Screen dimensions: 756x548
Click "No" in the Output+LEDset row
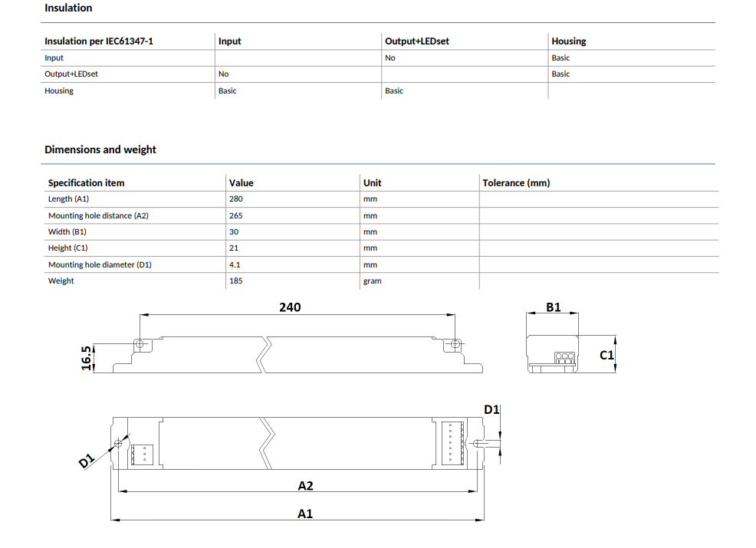pyautogui.click(x=223, y=74)
